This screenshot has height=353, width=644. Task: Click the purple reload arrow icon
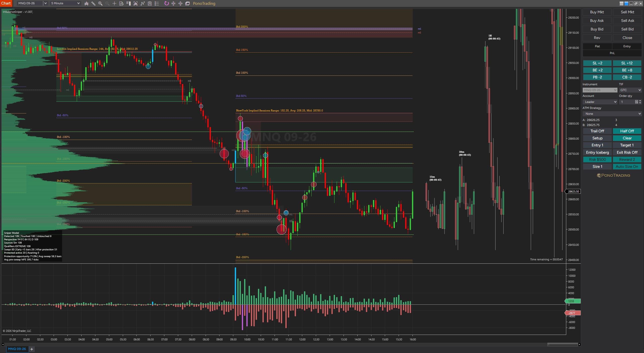click(167, 3)
